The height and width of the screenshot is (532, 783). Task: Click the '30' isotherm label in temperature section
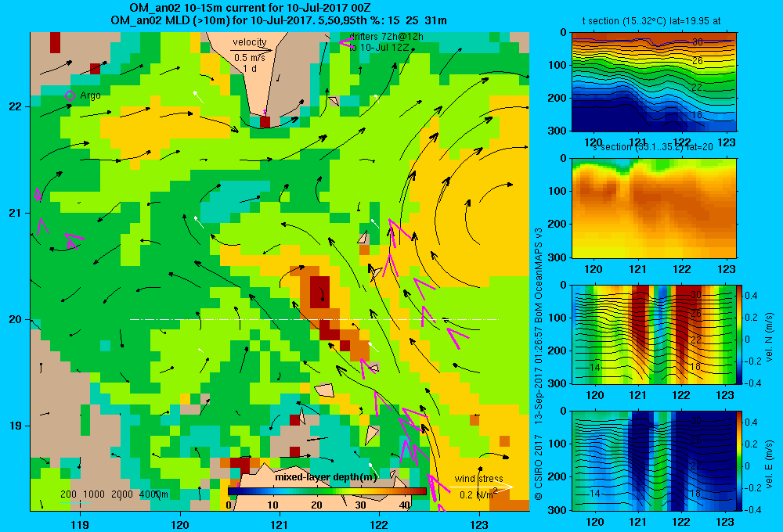tap(698, 42)
